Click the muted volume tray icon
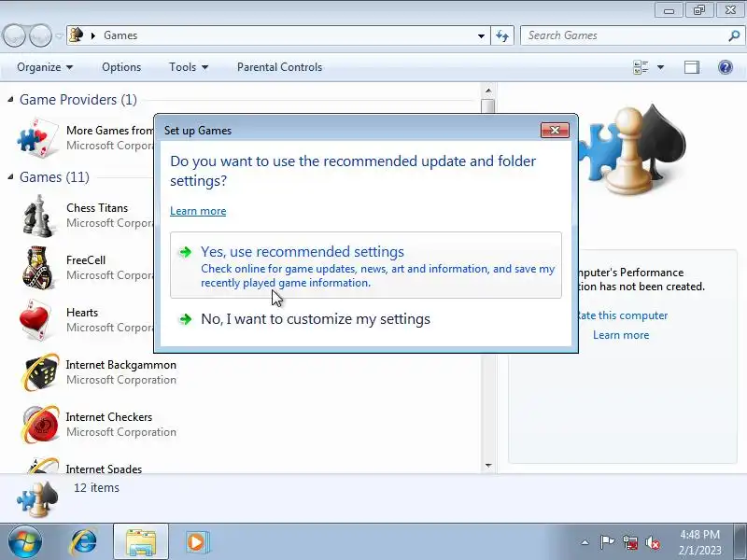Screen dimensions: 747x560 tap(653, 542)
